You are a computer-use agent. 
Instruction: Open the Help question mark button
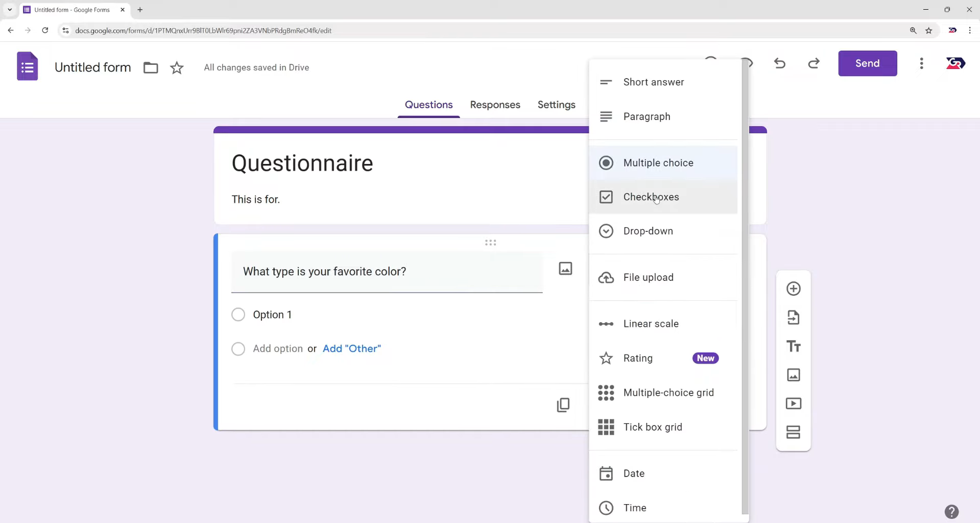(x=952, y=512)
